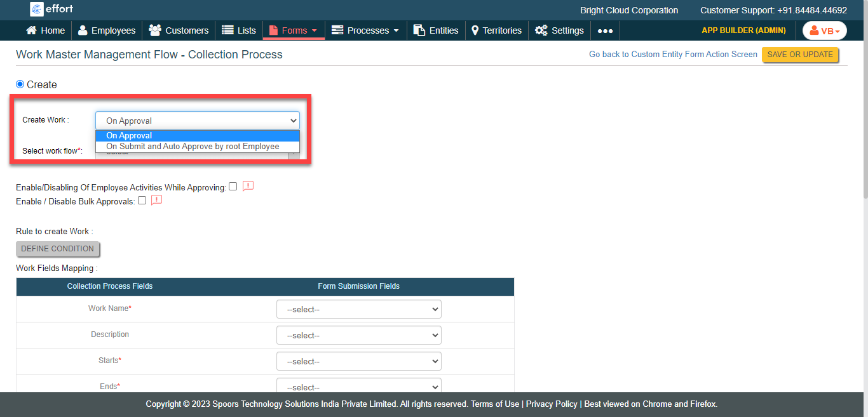This screenshot has width=868, height=417.
Task: Click info icon beside Employee Activities checkbox
Action: (x=248, y=187)
